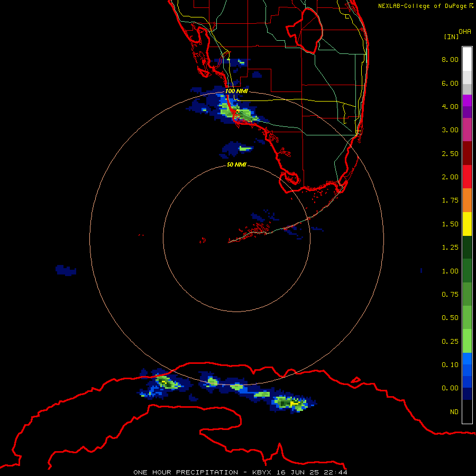Click the 50 NMI range ring label
The image size is (476, 476).
pyautogui.click(x=236, y=164)
